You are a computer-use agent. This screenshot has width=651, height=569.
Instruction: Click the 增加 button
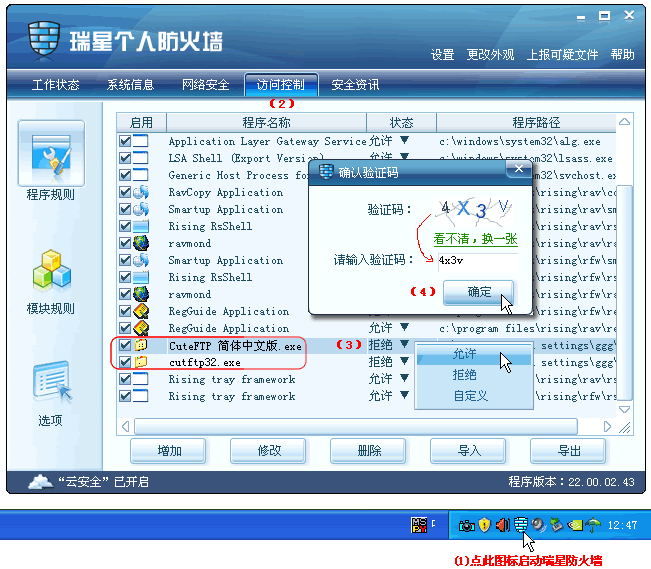[168, 451]
